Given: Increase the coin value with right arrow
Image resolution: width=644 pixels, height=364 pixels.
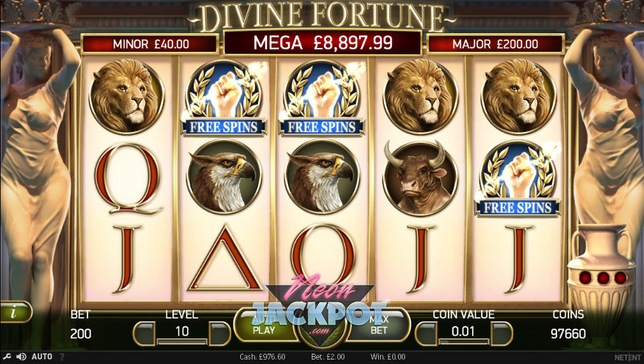Looking at the screenshot, I should tap(502, 333).
